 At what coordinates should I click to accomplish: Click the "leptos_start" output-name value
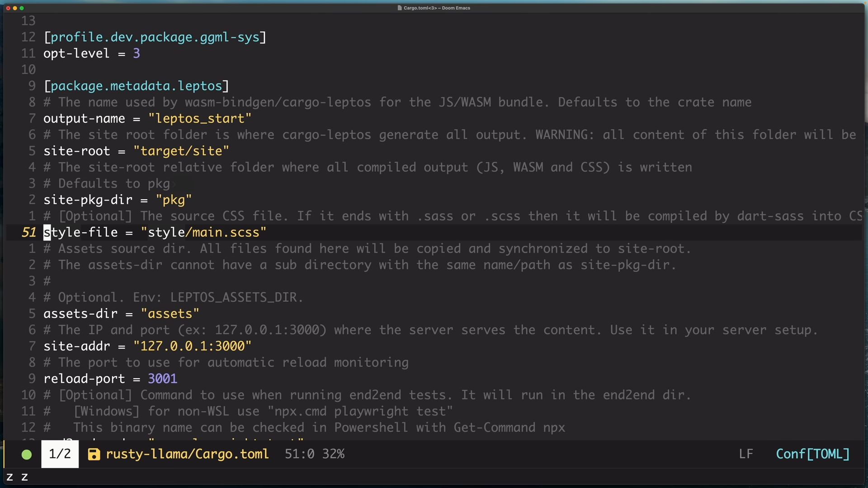199,119
